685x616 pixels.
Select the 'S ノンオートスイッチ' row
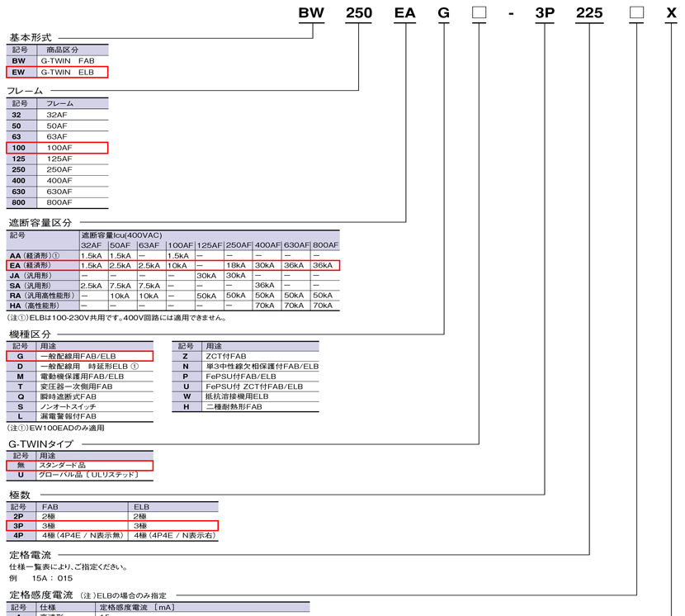tap(80, 406)
